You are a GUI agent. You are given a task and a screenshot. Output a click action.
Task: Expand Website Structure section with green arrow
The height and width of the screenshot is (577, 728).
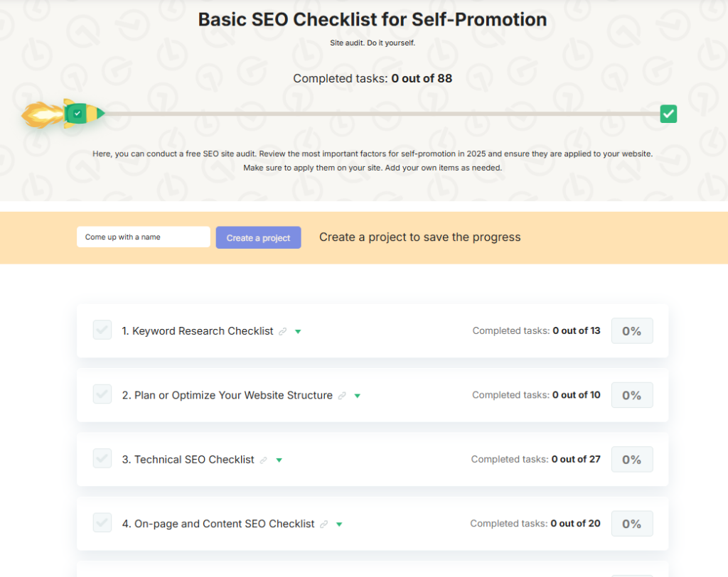(358, 396)
